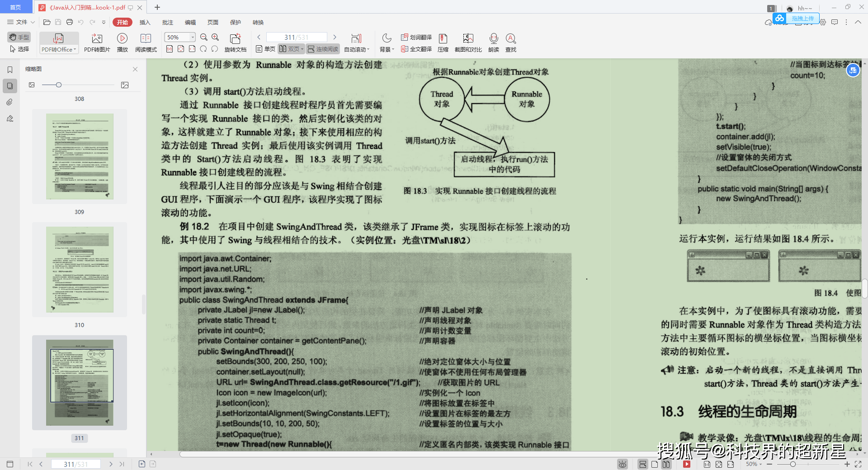Switch to the 编辑 tab

point(190,22)
